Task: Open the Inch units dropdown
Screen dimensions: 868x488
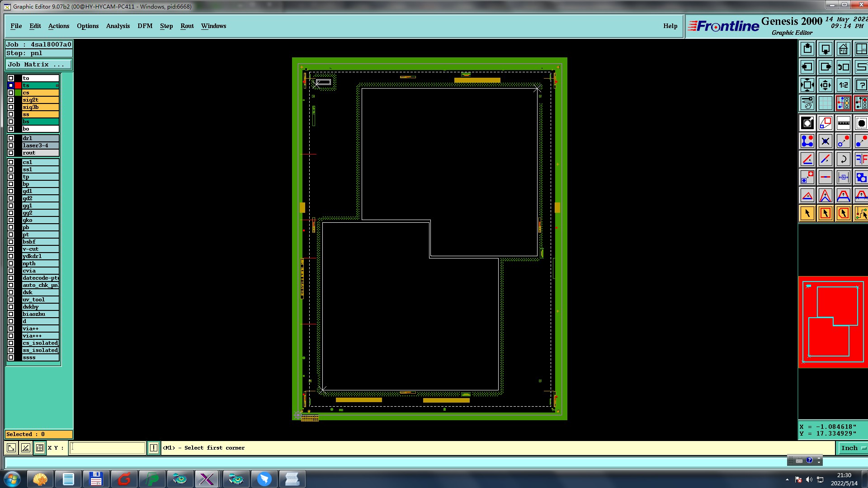Action: pyautogui.click(x=853, y=448)
